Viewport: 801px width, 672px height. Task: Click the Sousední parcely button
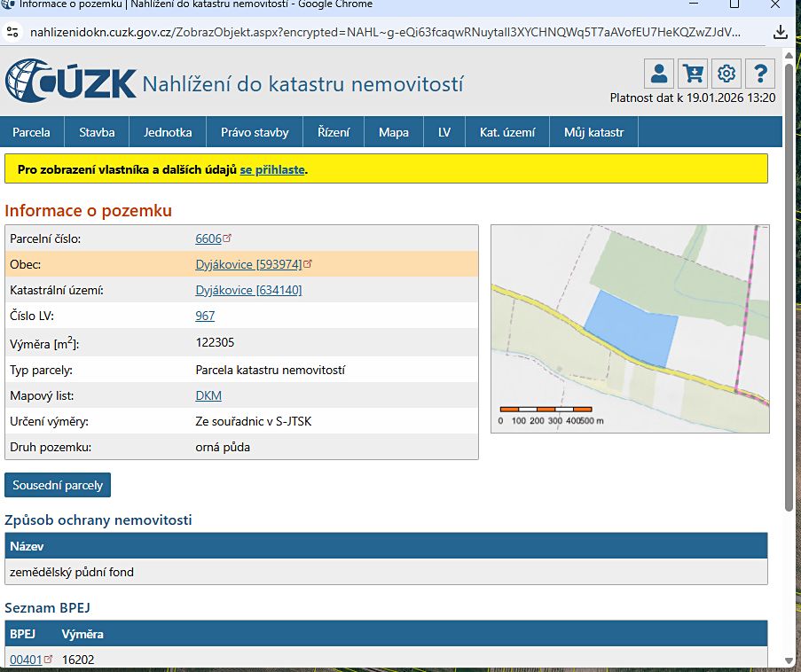[x=58, y=485]
